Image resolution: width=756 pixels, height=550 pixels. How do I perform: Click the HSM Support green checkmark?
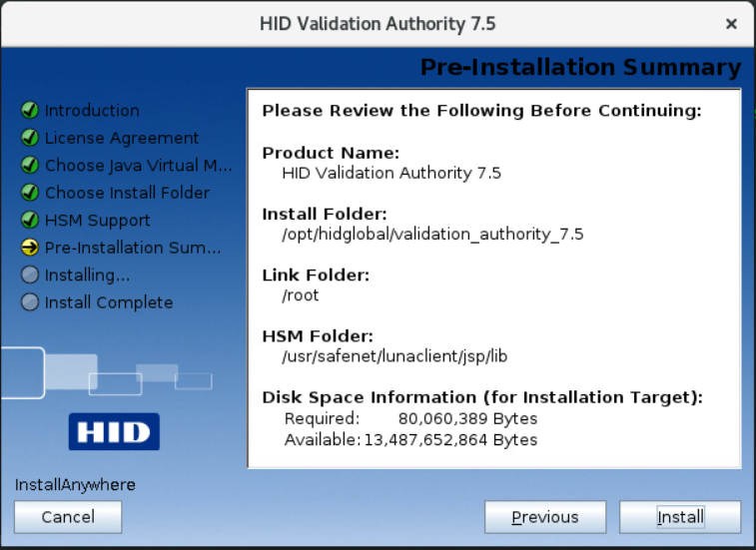[30, 221]
